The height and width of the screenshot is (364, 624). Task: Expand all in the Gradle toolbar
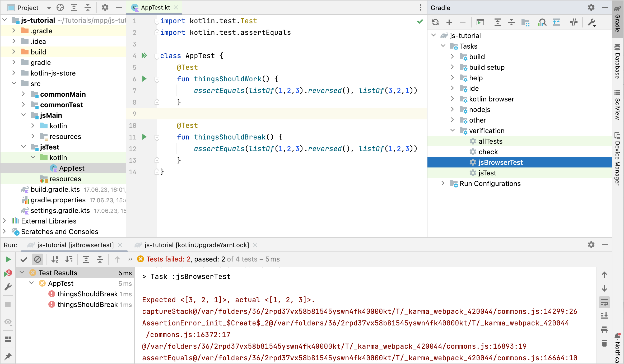click(x=498, y=22)
